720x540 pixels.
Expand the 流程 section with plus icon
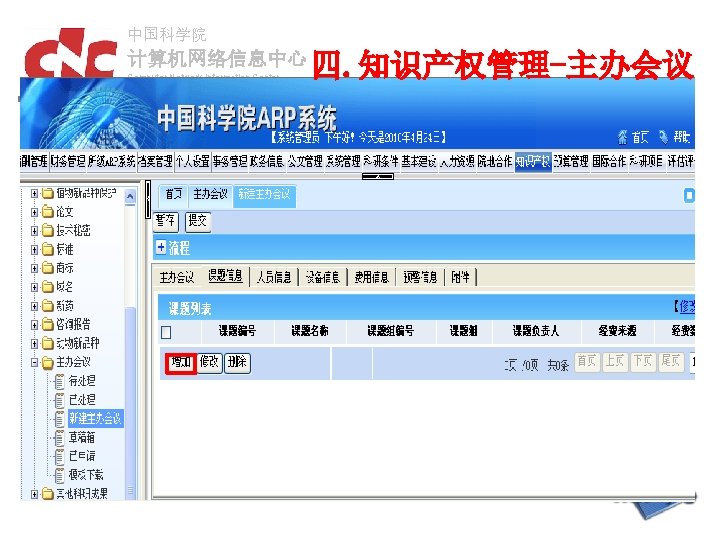pyautogui.click(x=161, y=248)
